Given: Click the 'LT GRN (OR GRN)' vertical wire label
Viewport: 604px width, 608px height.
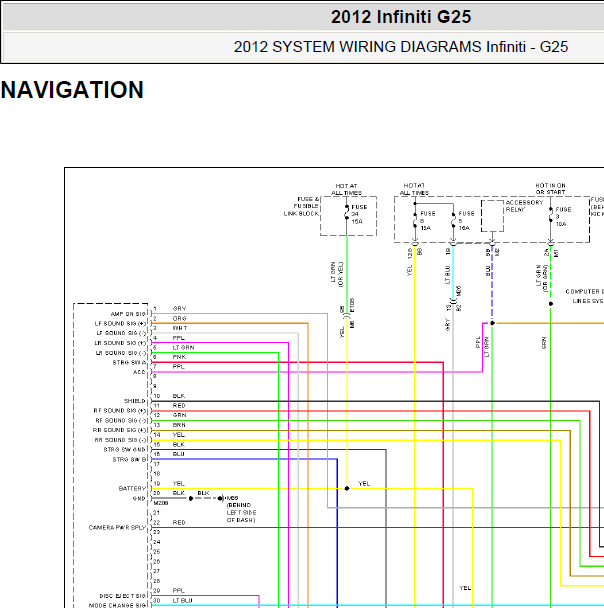Looking at the screenshot, I should tap(542, 278).
